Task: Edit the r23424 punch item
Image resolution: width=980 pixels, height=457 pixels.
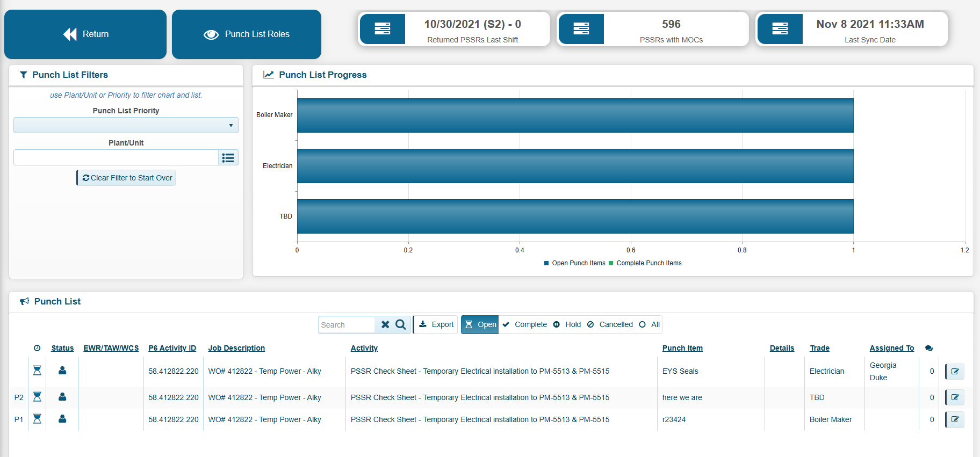Action: pos(955,419)
